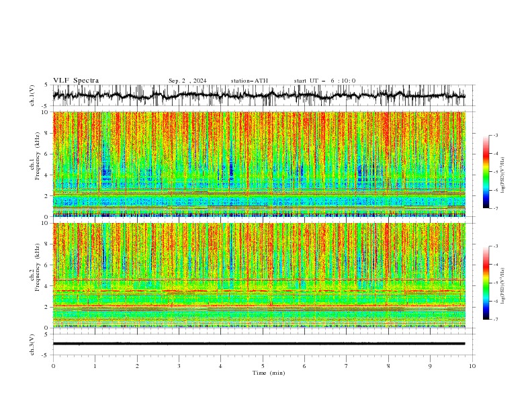Click time axis tick label "9"

tap(430, 366)
